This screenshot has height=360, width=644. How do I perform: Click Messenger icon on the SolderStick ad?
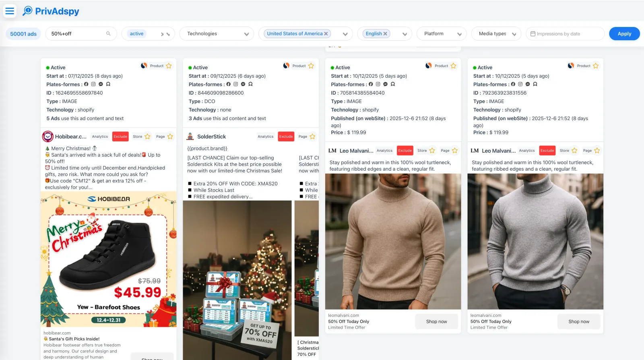click(x=243, y=84)
